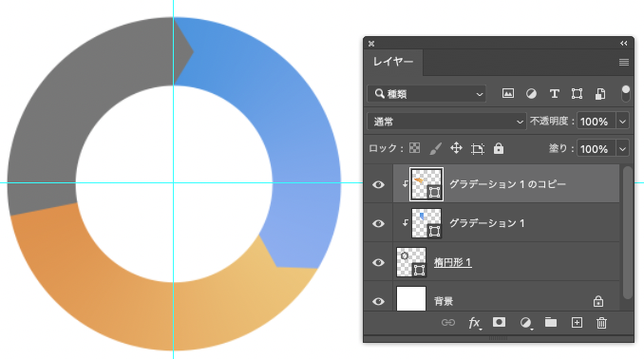Filter layers by adjustment layer icon
The width and height of the screenshot is (644, 359).
tap(531, 94)
